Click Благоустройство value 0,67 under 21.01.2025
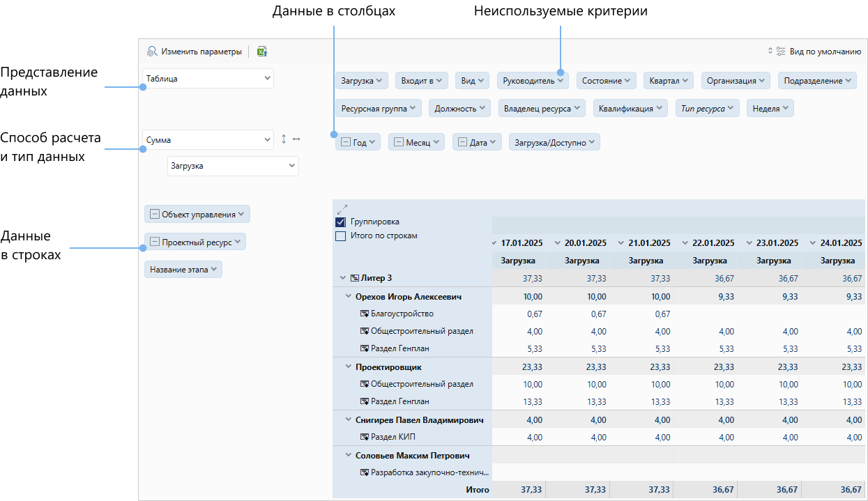 [x=663, y=314]
